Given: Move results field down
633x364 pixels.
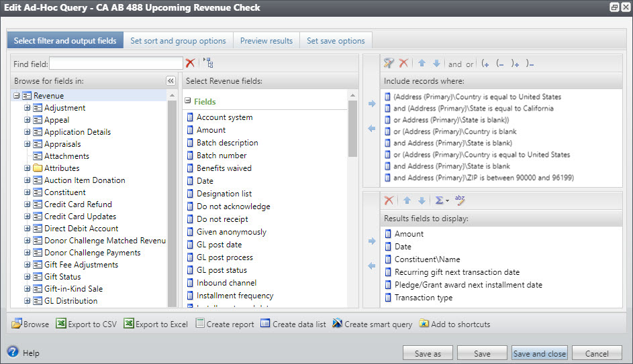Looking at the screenshot, I should [422, 200].
